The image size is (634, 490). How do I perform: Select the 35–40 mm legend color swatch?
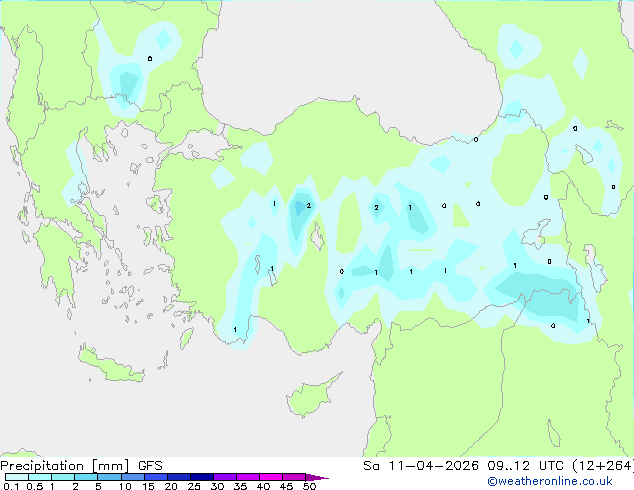click(247, 477)
